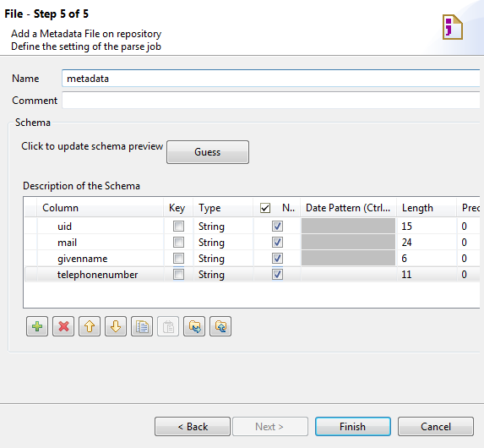Click the Guess button

click(208, 152)
